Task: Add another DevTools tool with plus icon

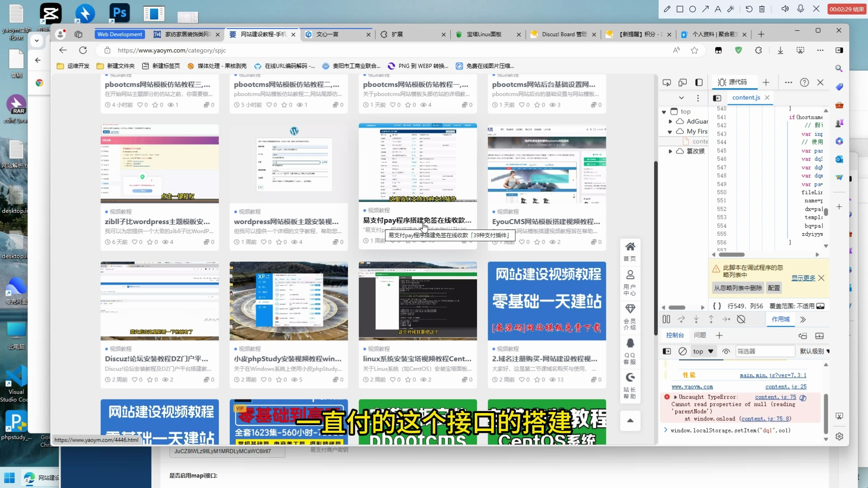Action: coord(766,82)
